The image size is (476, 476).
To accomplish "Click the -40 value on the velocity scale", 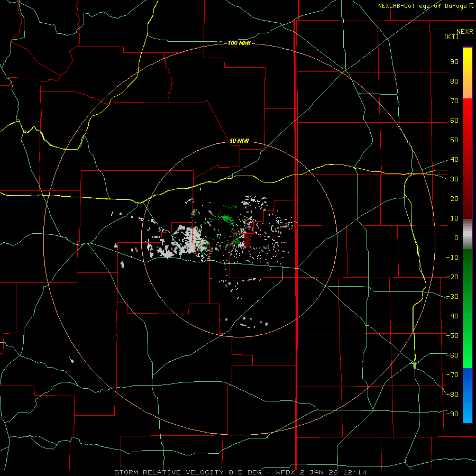I will coord(452,316).
